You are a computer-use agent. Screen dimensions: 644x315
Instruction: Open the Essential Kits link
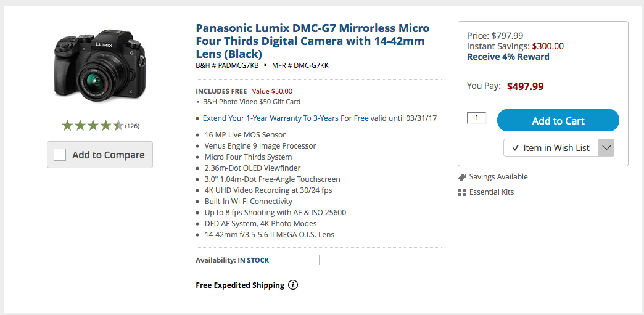[492, 192]
